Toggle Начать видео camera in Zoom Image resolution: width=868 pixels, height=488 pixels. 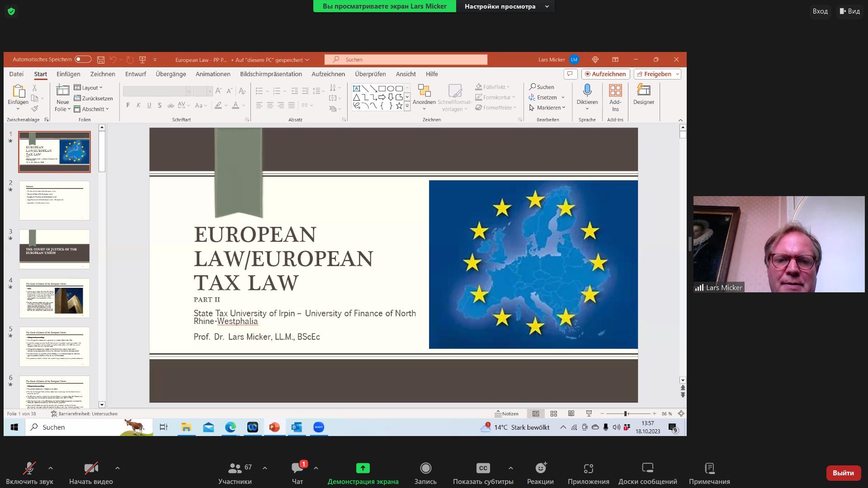point(91,473)
